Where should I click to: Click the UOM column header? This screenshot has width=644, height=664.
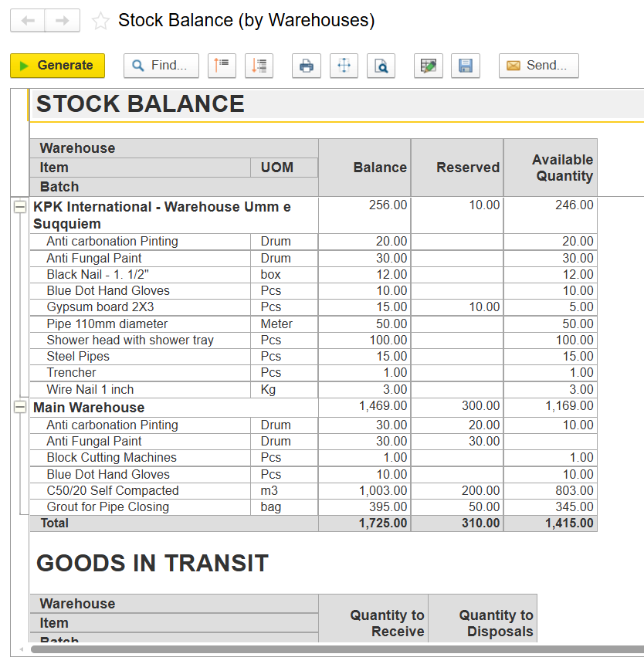point(284,168)
